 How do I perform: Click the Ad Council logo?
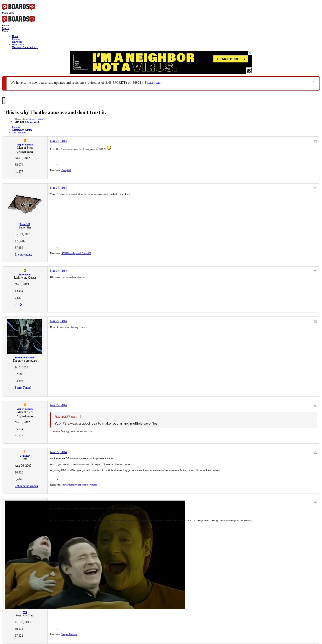[249, 70]
